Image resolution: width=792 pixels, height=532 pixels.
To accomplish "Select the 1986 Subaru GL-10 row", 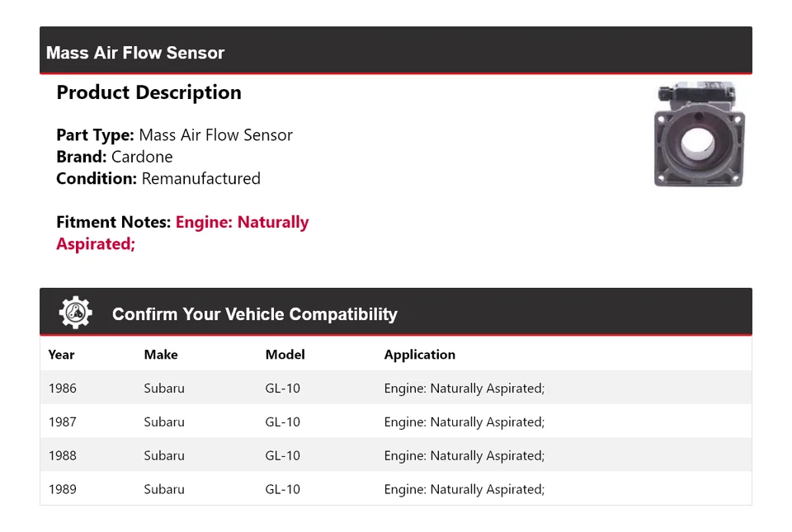I will (395, 388).
